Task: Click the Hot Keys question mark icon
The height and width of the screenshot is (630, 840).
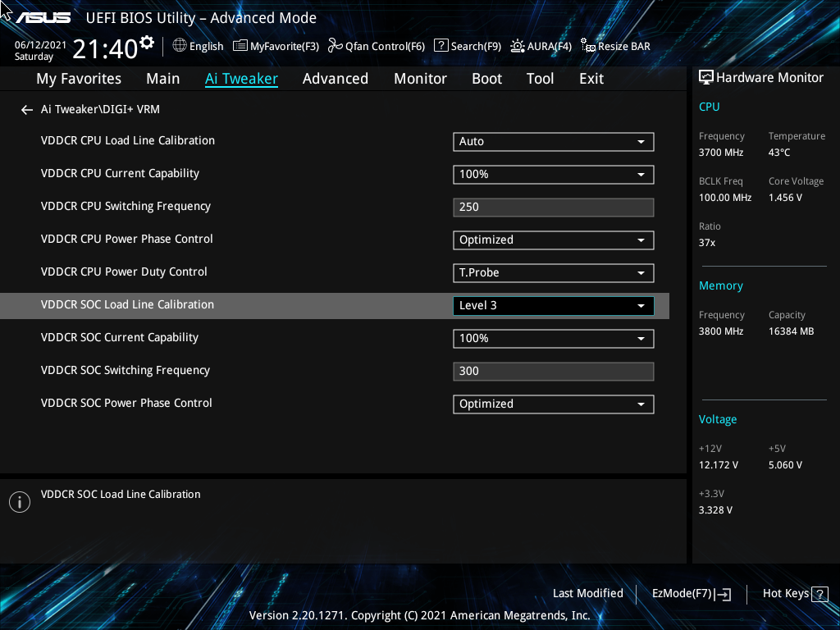Action: (819, 594)
